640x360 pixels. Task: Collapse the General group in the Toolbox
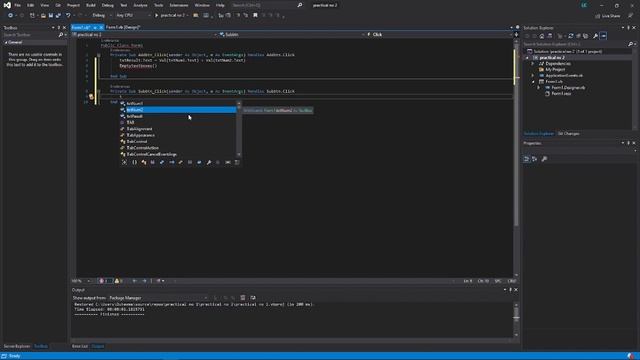pyautogui.click(x=6, y=42)
